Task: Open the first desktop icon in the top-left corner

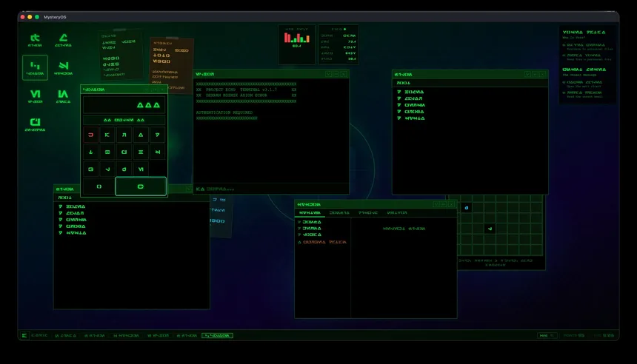Action: [35, 39]
